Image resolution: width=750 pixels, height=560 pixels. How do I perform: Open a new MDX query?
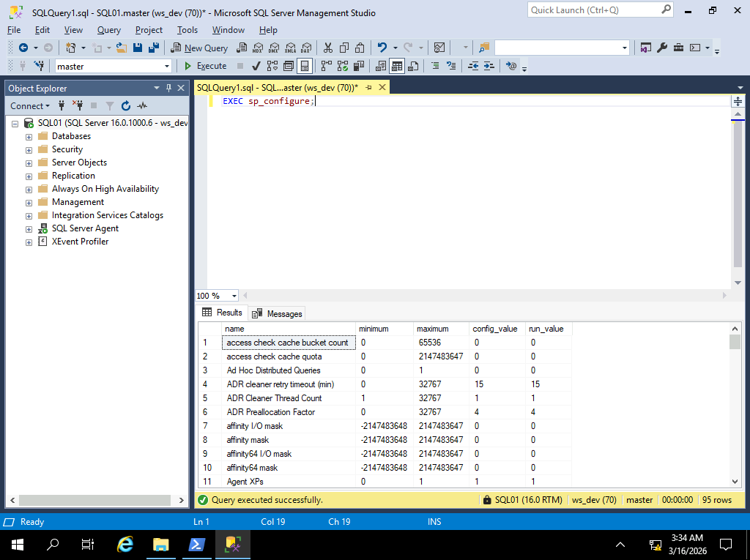(258, 48)
